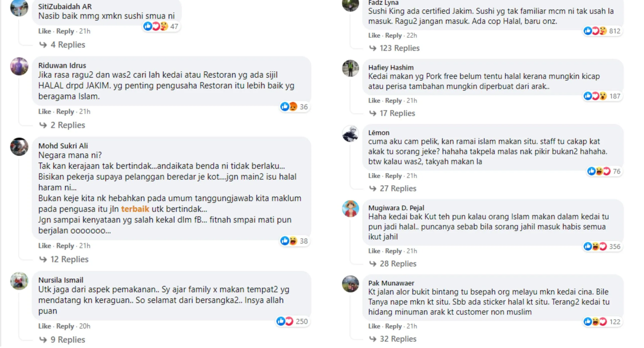
Task: View reaction icons on Riduwan Idrus's comment
Action: click(x=294, y=107)
